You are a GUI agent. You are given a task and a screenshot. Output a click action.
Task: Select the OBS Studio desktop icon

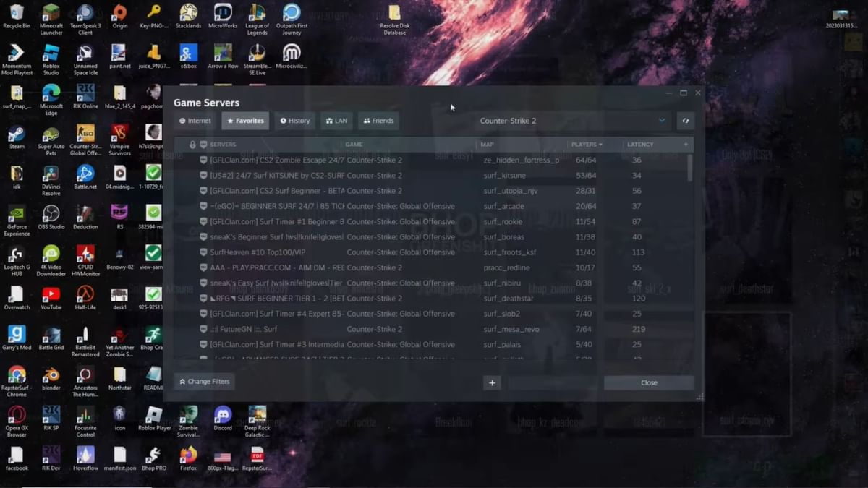tap(51, 214)
